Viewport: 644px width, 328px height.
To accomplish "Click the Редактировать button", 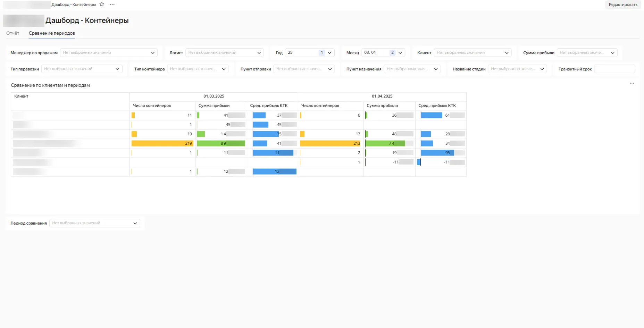I will [x=623, y=5].
